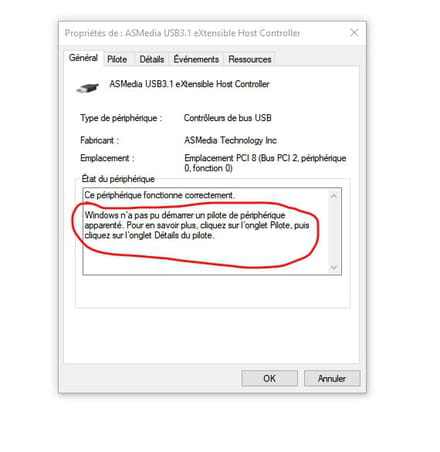Image resolution: width=440 pixels, height=452 pixels.
Task: Click the USB connector device icon
Action: 88,88
